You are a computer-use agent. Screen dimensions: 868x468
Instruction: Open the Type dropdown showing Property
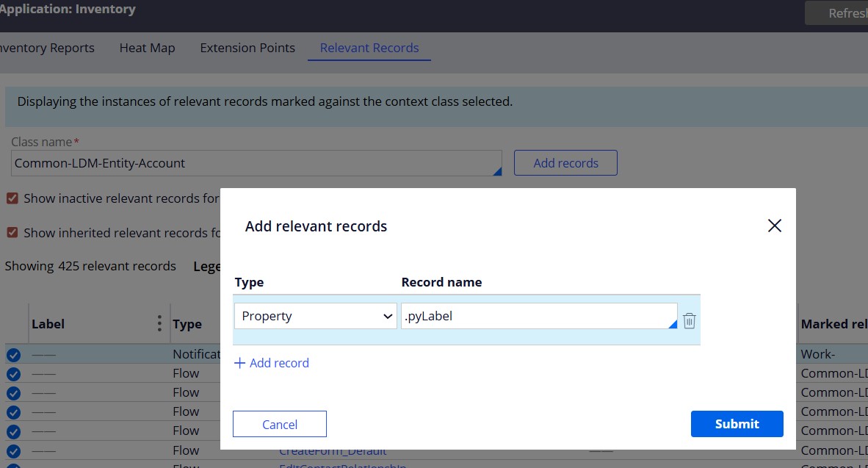click(315, 315)
